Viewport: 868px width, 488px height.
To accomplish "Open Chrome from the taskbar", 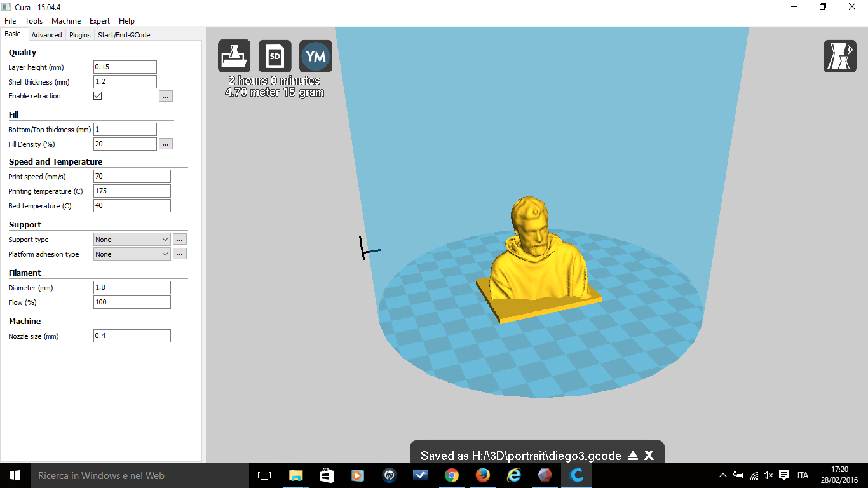I will (x=451, y=475).
